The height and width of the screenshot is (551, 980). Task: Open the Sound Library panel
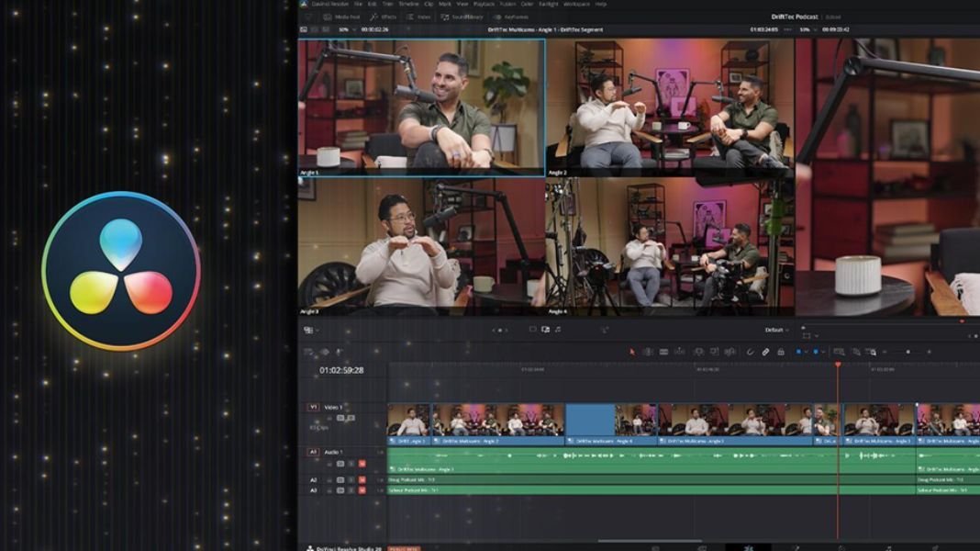pos(462,17)
